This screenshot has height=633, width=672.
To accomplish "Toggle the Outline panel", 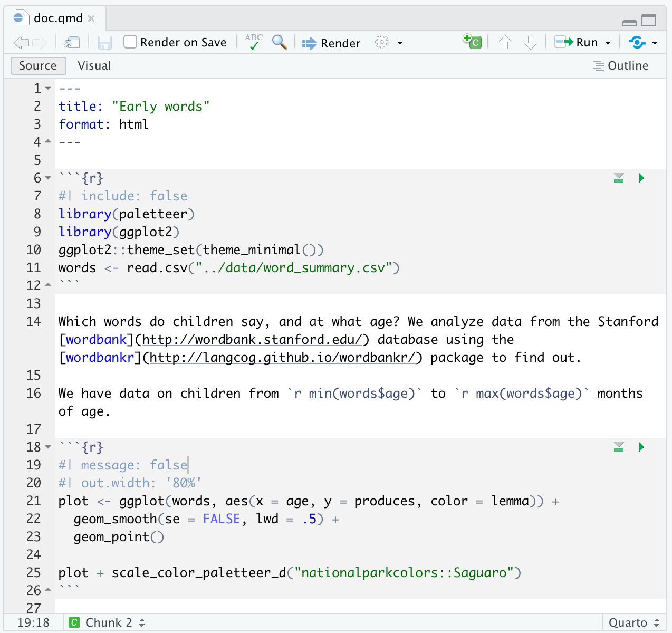I will [x=620, y=66].
